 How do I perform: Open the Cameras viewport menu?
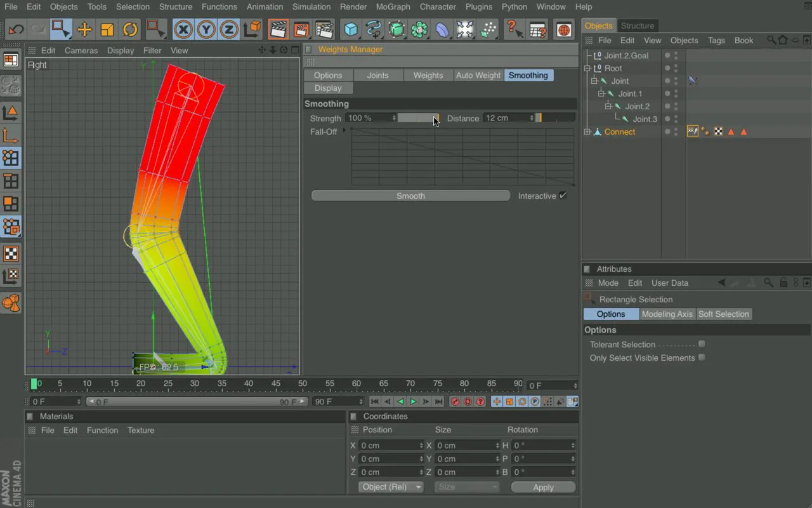(81, 50)
